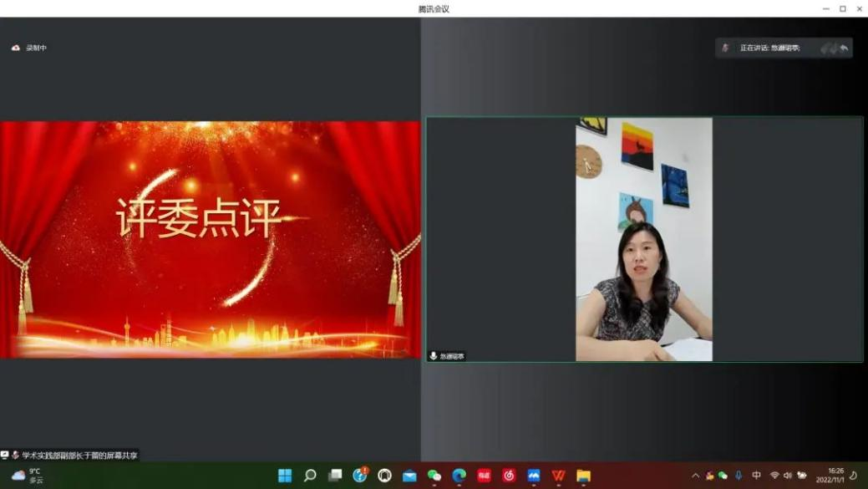Screen dimensions: 868x489
Task: Open Microsoft Edge from the taskbar
Action: (x=459, y=476)
